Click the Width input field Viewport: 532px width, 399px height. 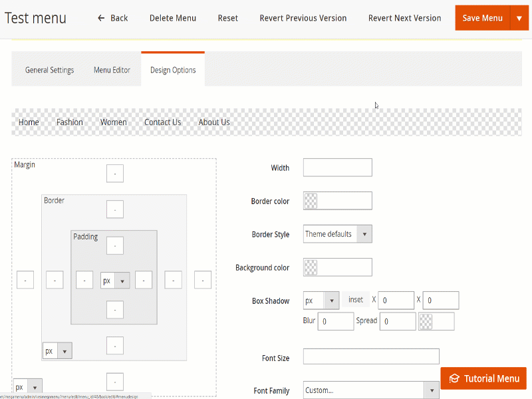337,168
